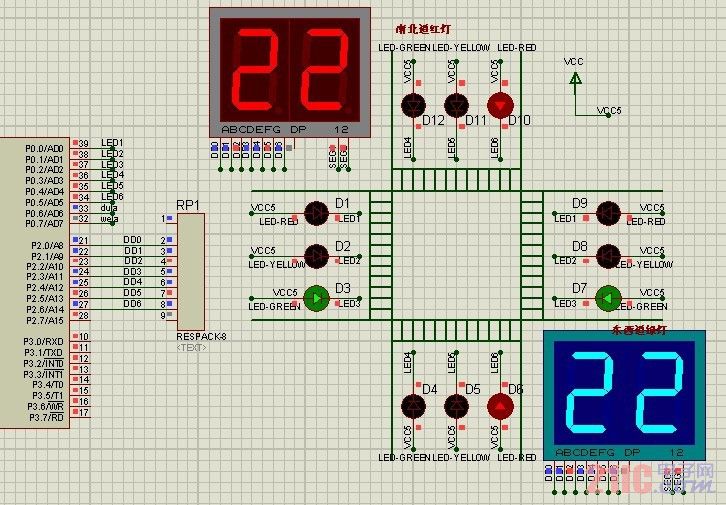The image size is (726, 505).
Task: Select the cyan 7-segment display showing 22
Action: tap(625, 395)
